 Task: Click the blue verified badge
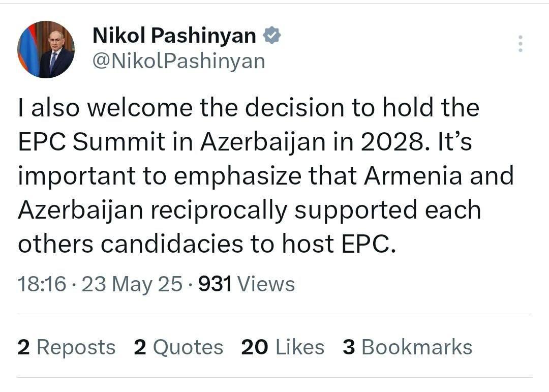tap(272, 36)
